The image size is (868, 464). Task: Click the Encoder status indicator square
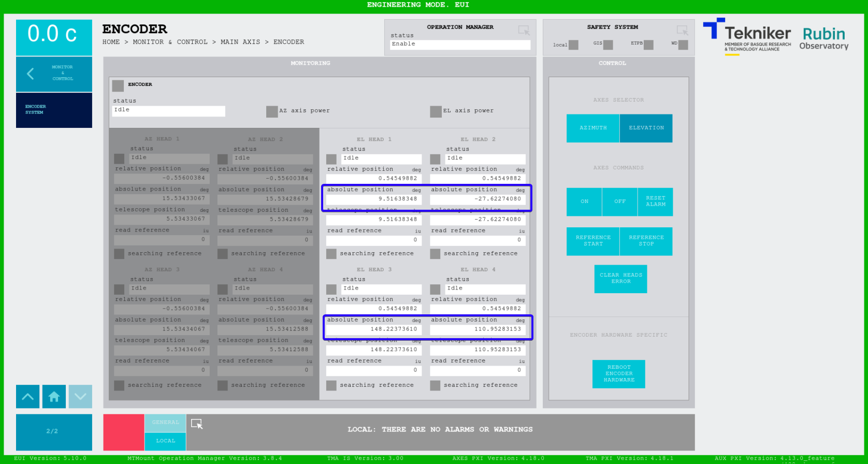[118, 85]
